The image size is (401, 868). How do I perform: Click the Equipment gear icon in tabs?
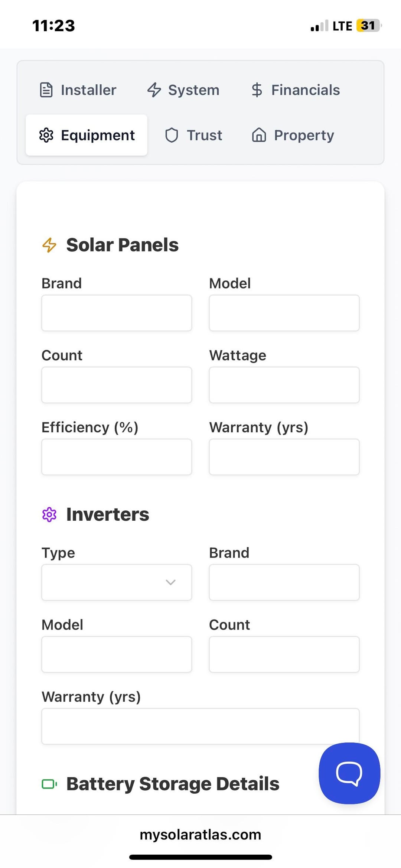coord(46,135)
